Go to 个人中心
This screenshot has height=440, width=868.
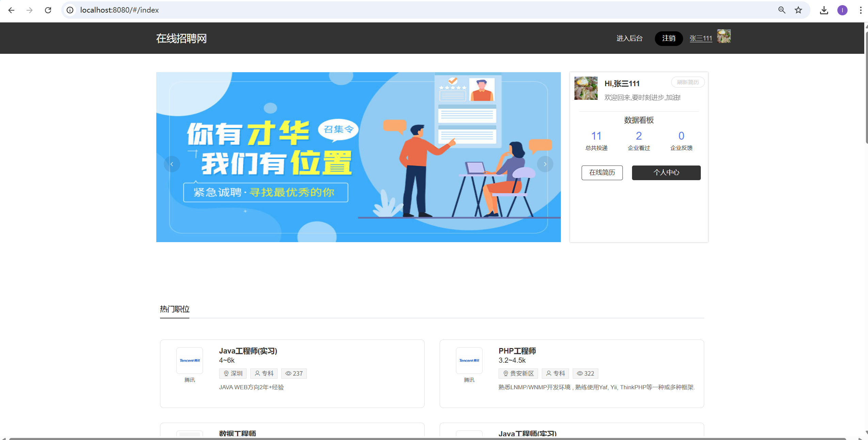666,173
